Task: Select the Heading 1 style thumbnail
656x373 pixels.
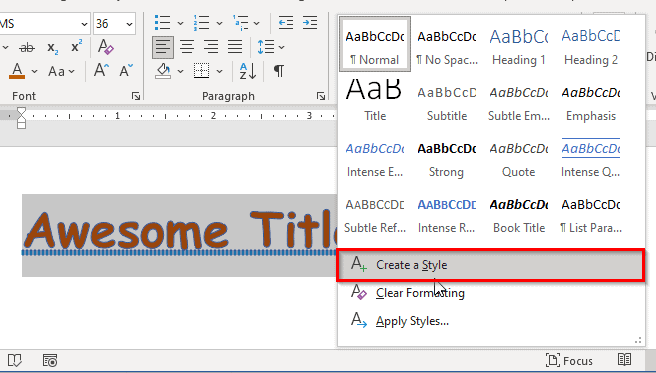Action: pos(519,44)
